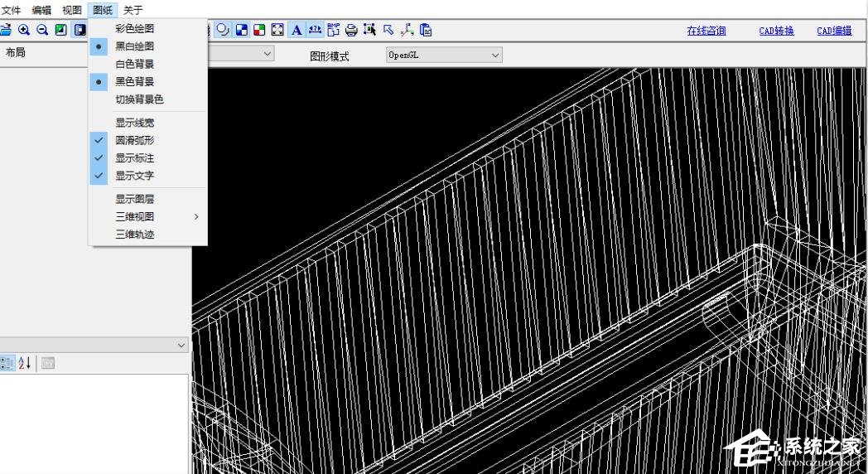Sort properties alphabetically with A-Z icon

coord(25,363)
